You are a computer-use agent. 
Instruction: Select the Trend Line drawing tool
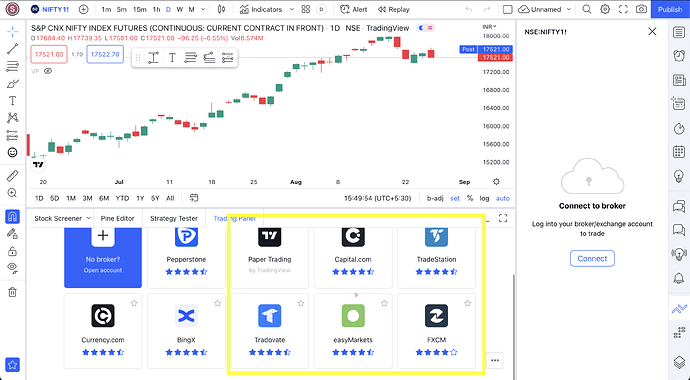click(12, 49)
